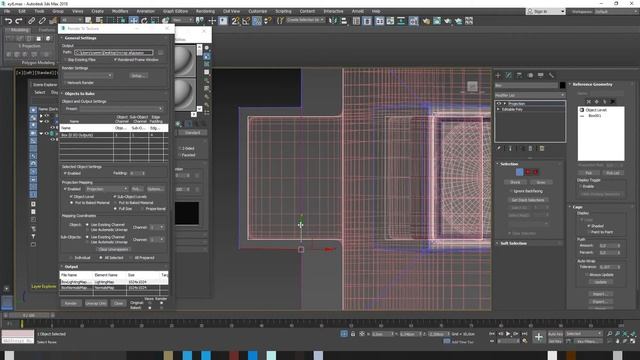640x360 pixels.
Task: Open the Motion tab in command panel
Action: 530,75
